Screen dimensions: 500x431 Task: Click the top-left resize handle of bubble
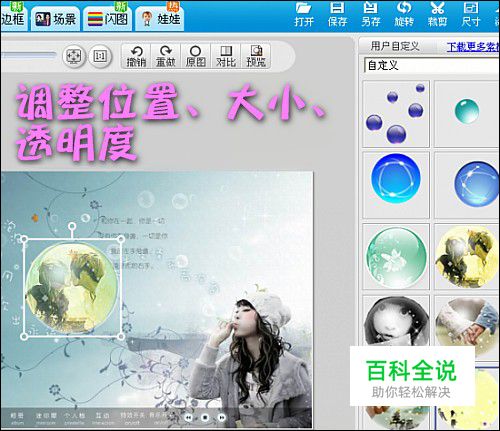24,239
